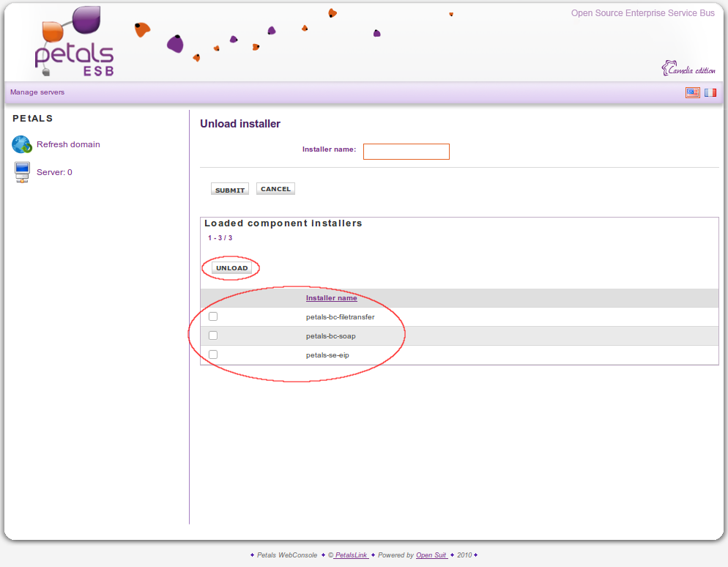Click the Petals ESB logo
The image size is (728, 567).
click(74, 44)
